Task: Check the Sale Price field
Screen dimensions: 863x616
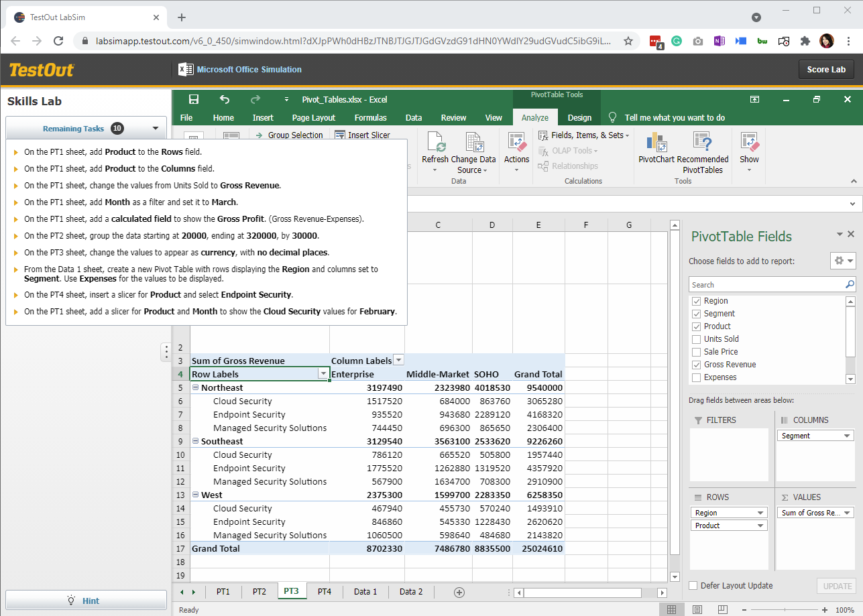Action: (696, 352)
